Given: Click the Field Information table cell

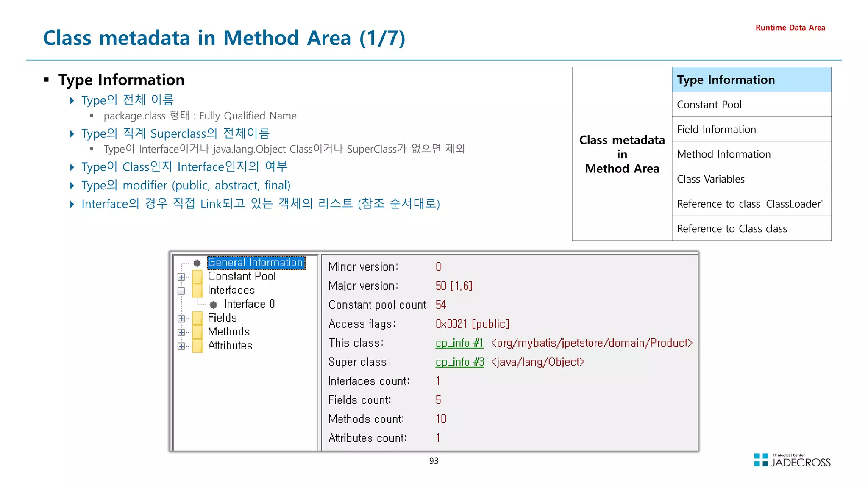Looking at the screenshot, I should pos(751,129).
